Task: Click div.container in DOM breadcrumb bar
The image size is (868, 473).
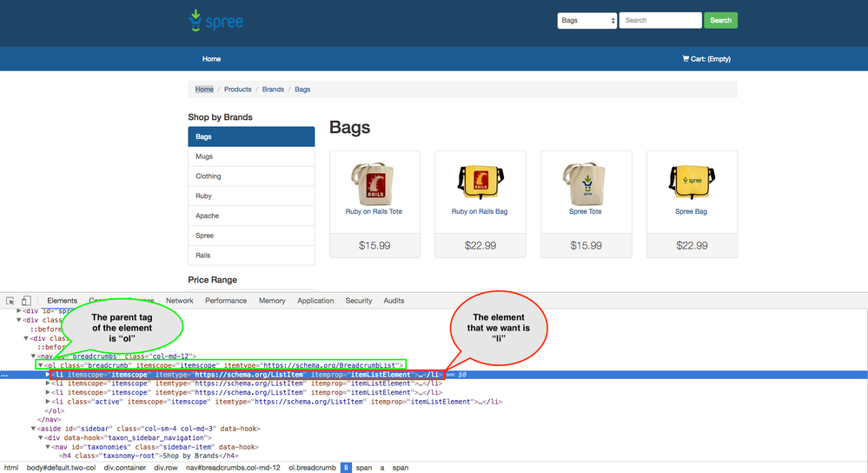Action: (124, 468)
